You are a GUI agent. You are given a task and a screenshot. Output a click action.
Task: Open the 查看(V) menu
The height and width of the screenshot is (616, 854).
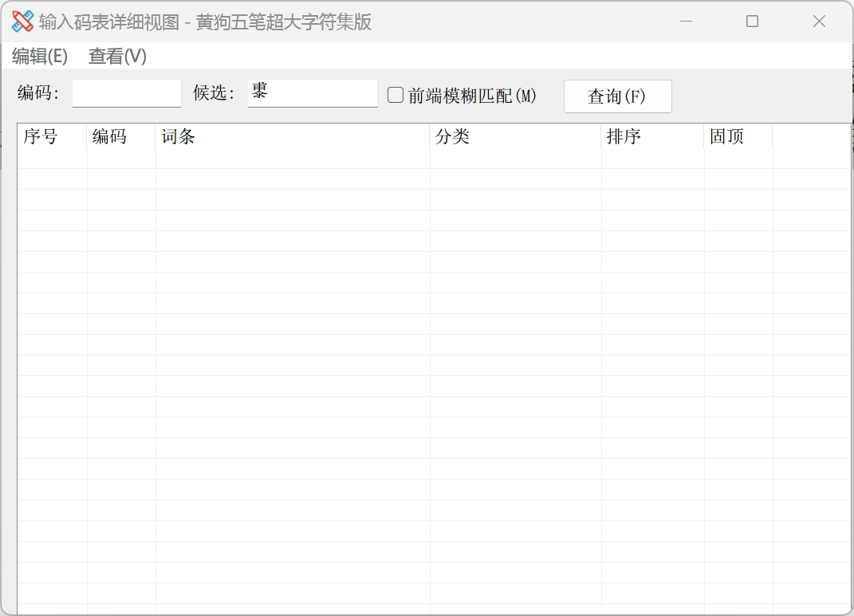(117, 57)
